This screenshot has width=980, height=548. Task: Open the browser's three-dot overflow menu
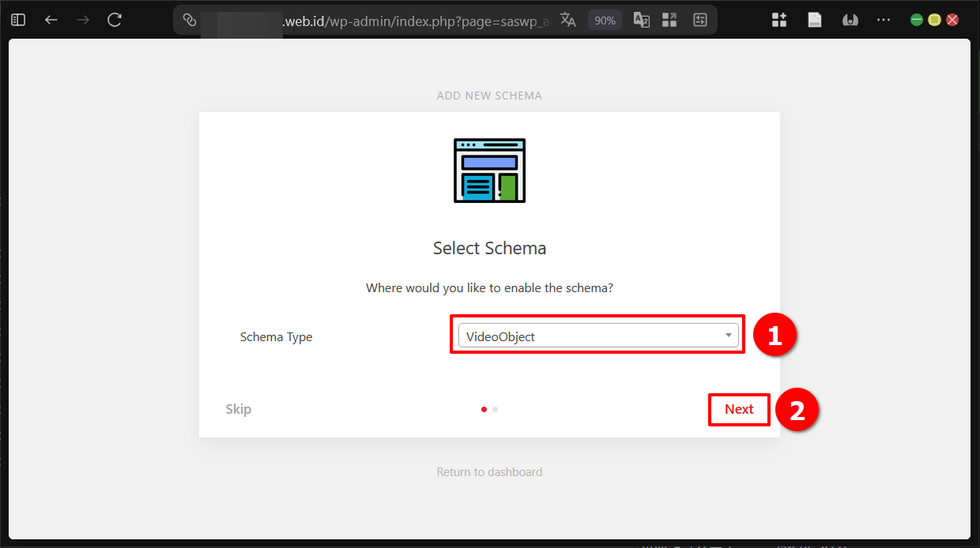coord(884,20)
